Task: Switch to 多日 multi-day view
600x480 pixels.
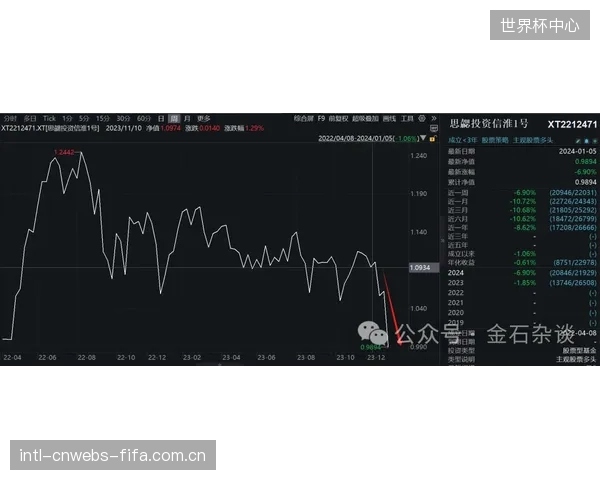Action: [x=30, y=119]
